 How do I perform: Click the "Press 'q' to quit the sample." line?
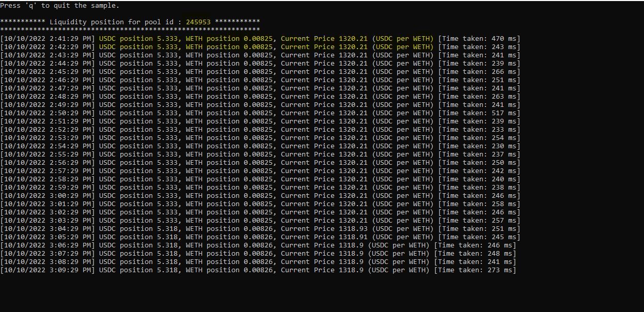coord(59,6)
